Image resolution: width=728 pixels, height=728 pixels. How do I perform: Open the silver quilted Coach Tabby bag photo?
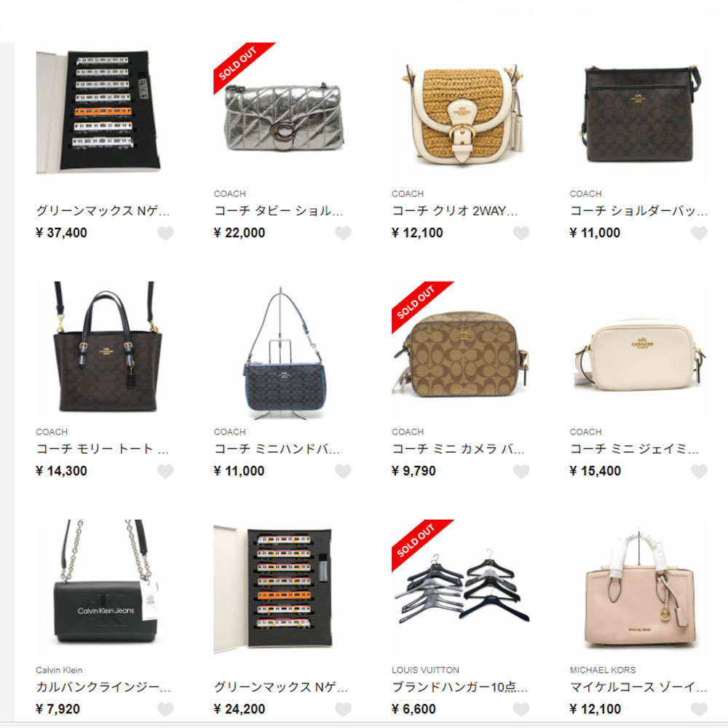(x=282, y=111)
